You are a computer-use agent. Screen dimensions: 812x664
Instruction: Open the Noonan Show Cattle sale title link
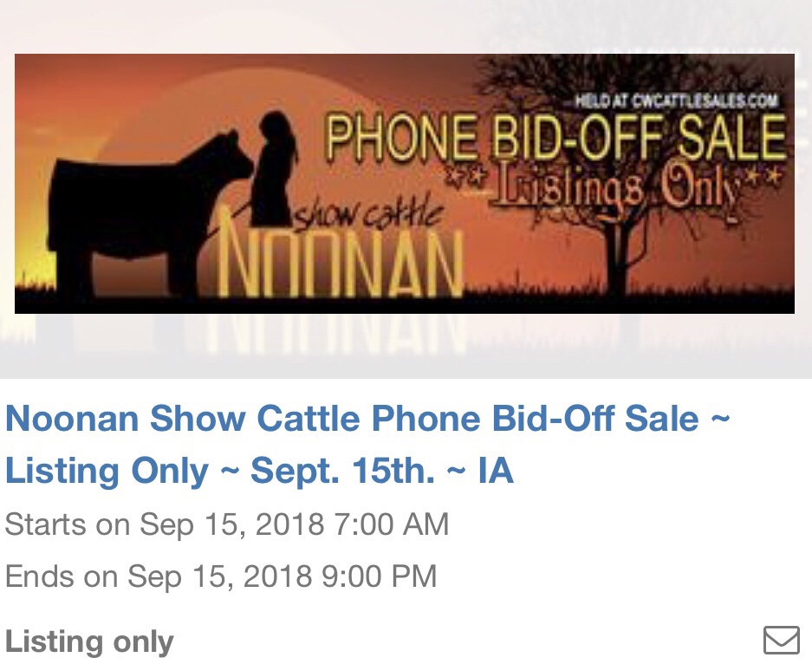coord(367,445)
